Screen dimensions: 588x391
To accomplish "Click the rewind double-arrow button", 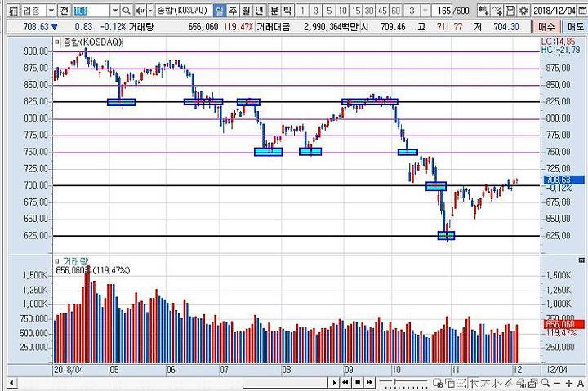I will pos(345,382).
